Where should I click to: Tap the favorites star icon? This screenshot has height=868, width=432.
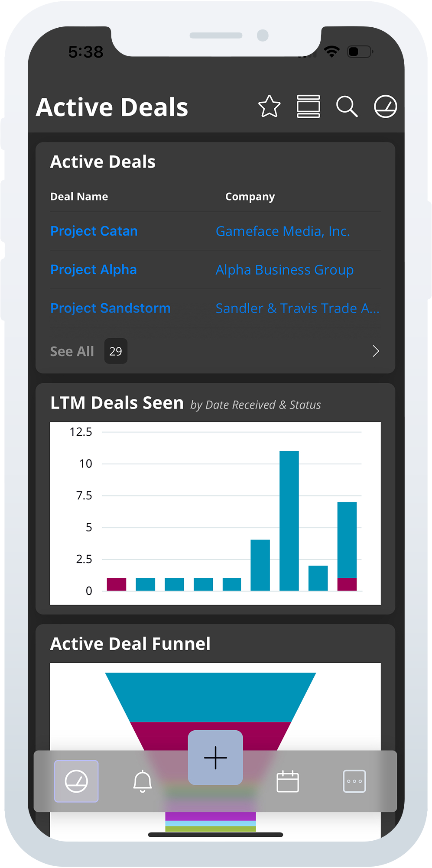pos(269,107)
